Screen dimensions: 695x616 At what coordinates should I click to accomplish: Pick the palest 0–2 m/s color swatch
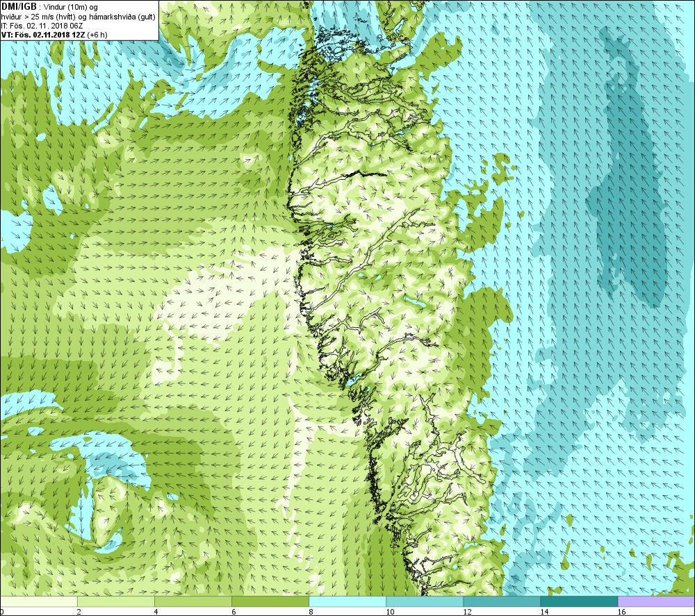38,601
